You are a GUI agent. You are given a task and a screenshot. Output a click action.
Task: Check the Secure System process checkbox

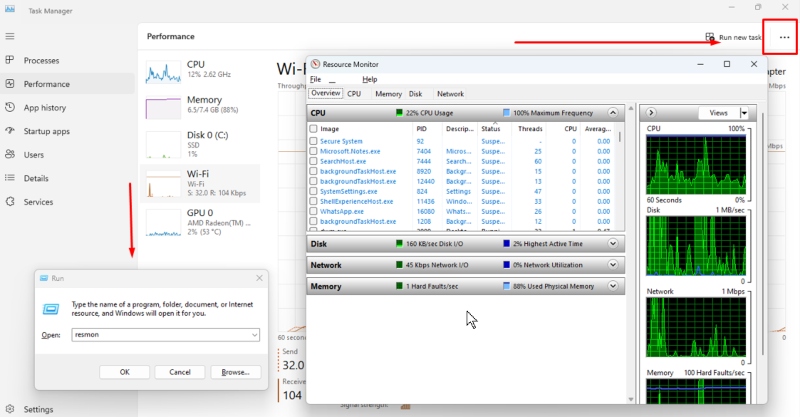pos(314,142)
